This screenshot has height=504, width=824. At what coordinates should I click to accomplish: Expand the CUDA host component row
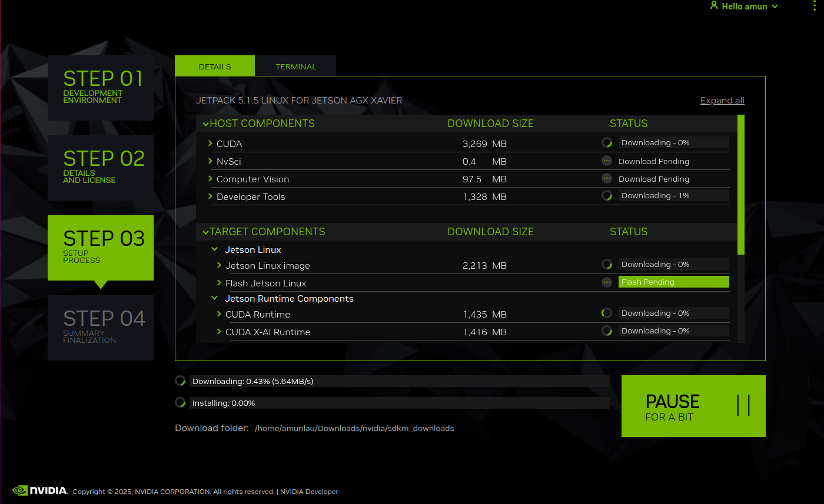click(x=210, y=143)
